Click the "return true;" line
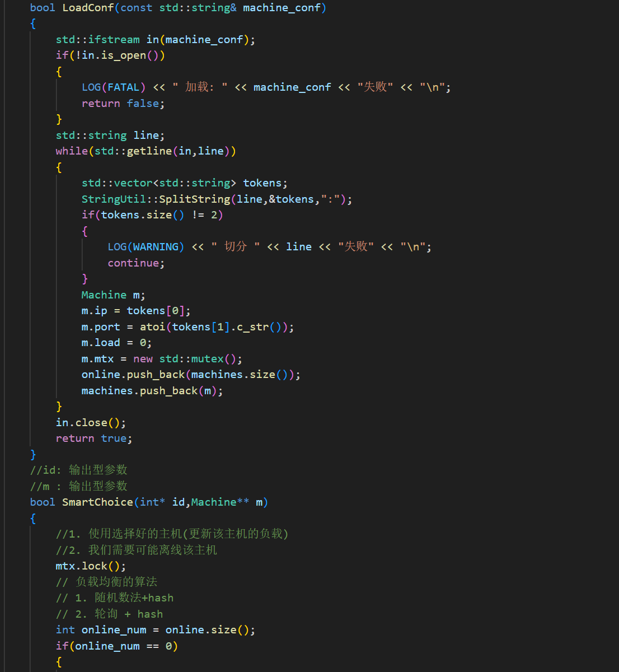 (x=94, y=438)
